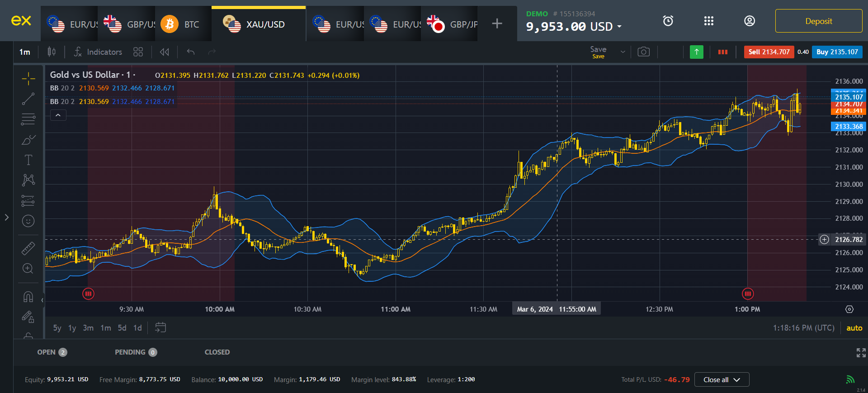Redo the chart action
Screen dimensions: 868x393
pyautogui.click(x=212, y=52)
